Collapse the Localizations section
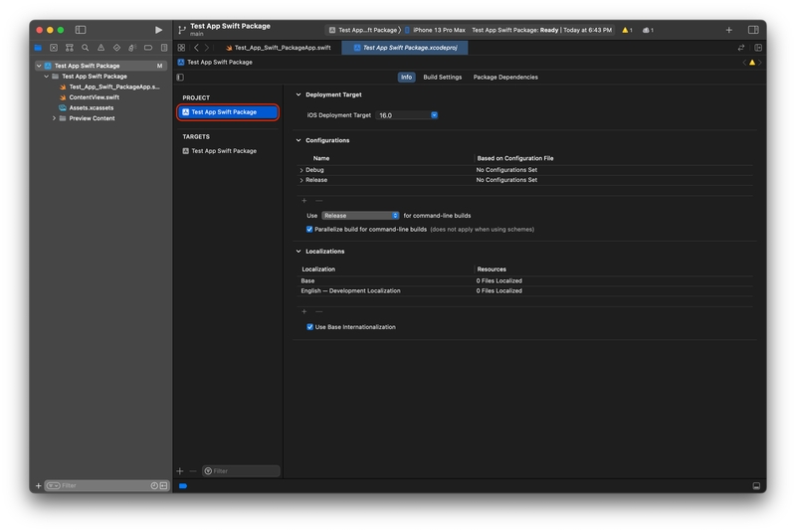Image resolution: width=796 pixels, height=532 pixels. tap(298, 252)
